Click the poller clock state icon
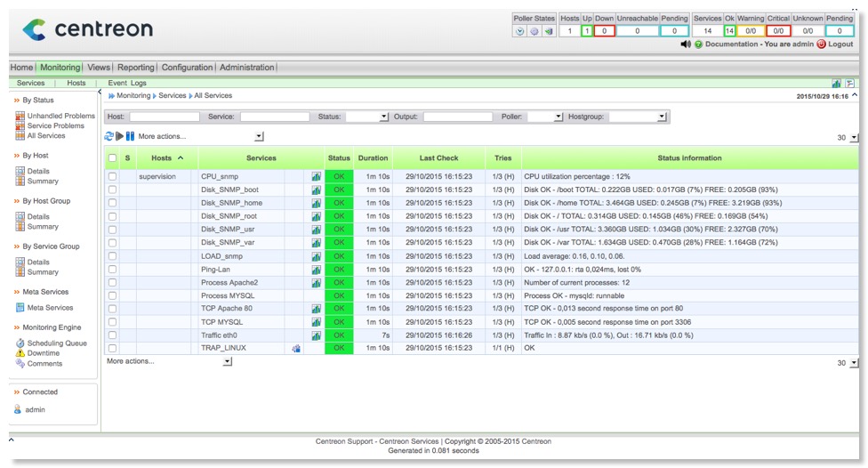 coord(520,31)
